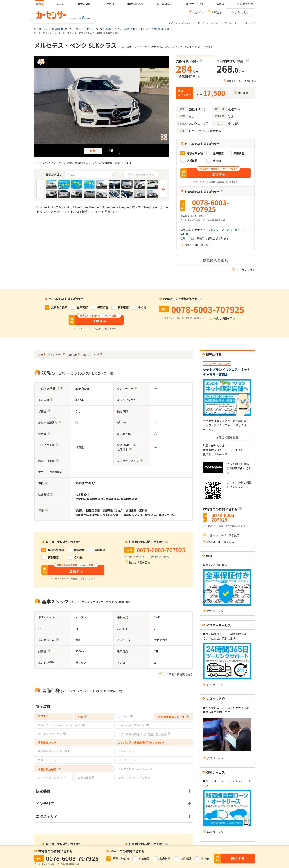The image size is (289, 868).
Task: Click help icon next to 禁煙車
Action: [x=49, y=433]
